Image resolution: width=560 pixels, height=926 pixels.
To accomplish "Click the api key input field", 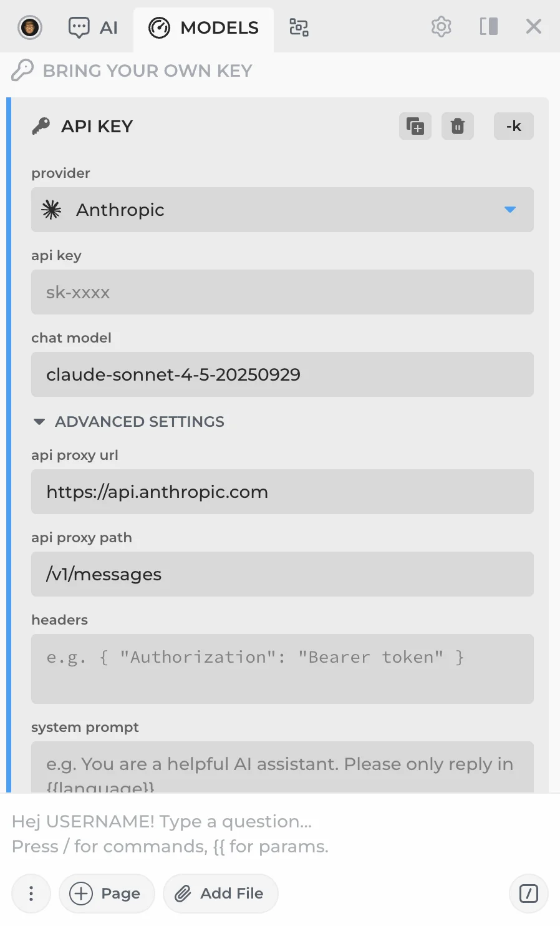I will 282,292.
